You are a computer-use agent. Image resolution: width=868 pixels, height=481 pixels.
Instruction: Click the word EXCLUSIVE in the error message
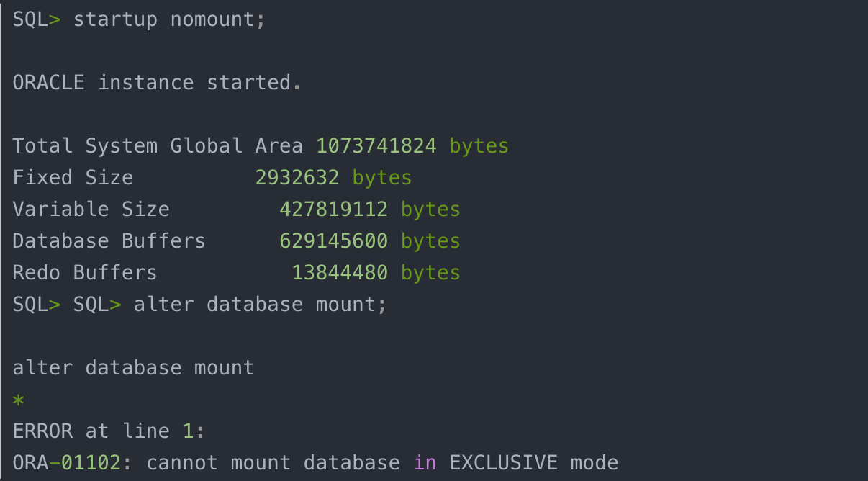click(504, 462)
